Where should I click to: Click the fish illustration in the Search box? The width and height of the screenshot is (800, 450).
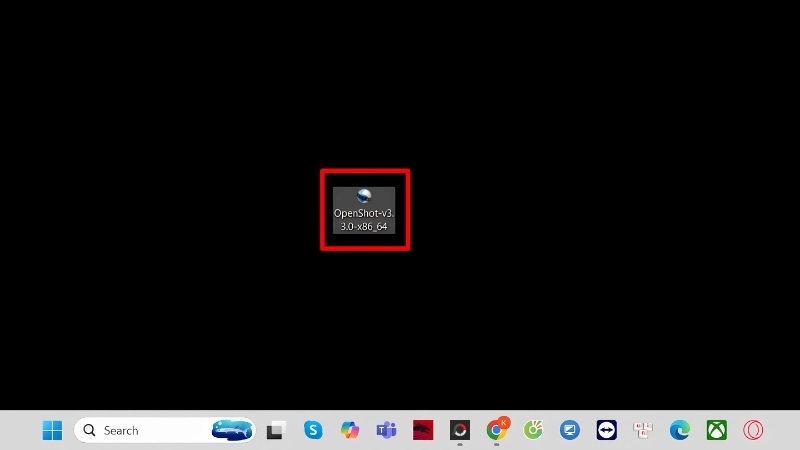click(x=232, y=430)
